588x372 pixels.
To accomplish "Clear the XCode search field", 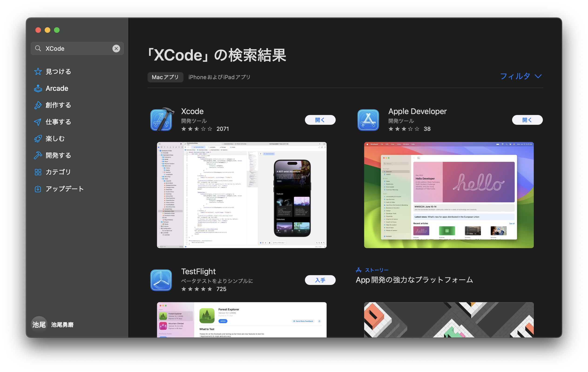I will click(116, 49).
